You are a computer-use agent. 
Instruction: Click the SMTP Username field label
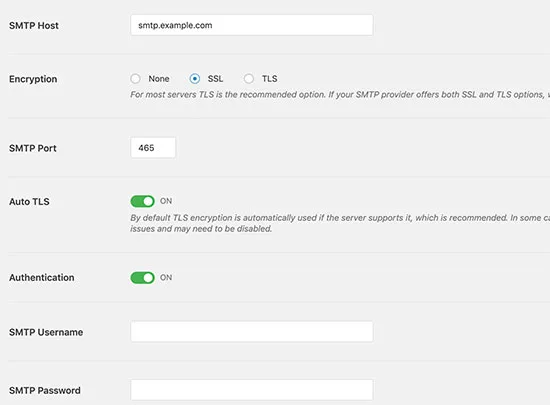tap(46, 332)
